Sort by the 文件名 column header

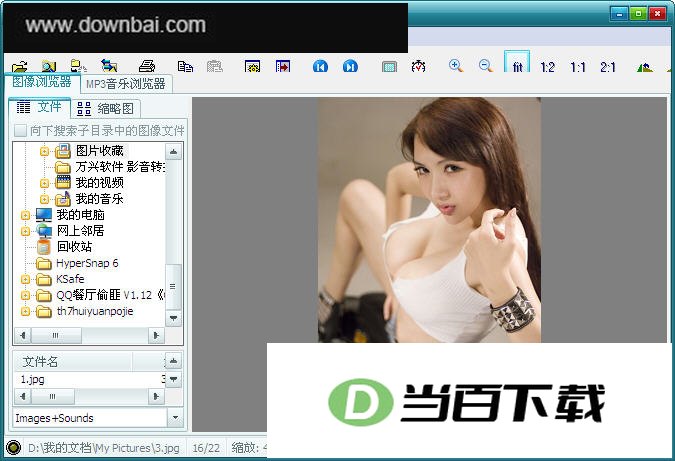(x=73, y=362)
